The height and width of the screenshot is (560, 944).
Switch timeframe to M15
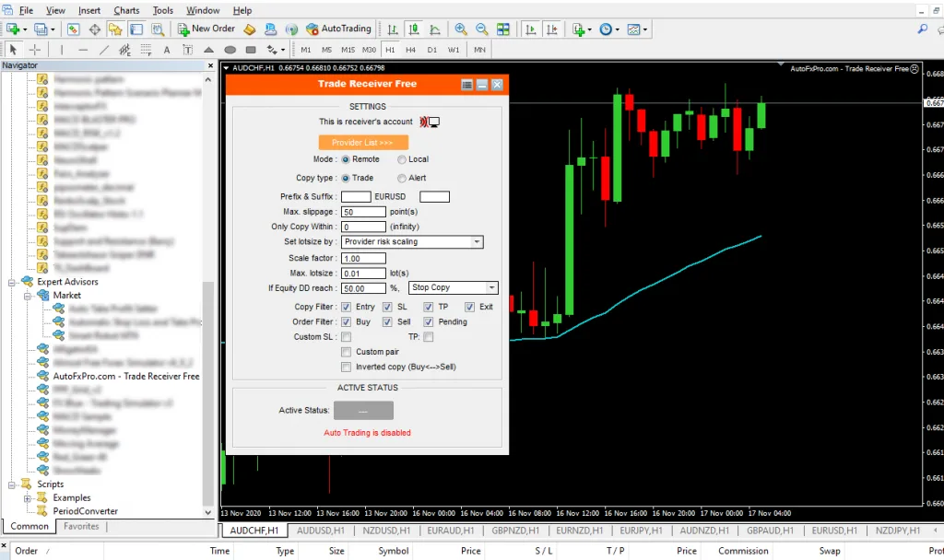(x=348, y=50)
